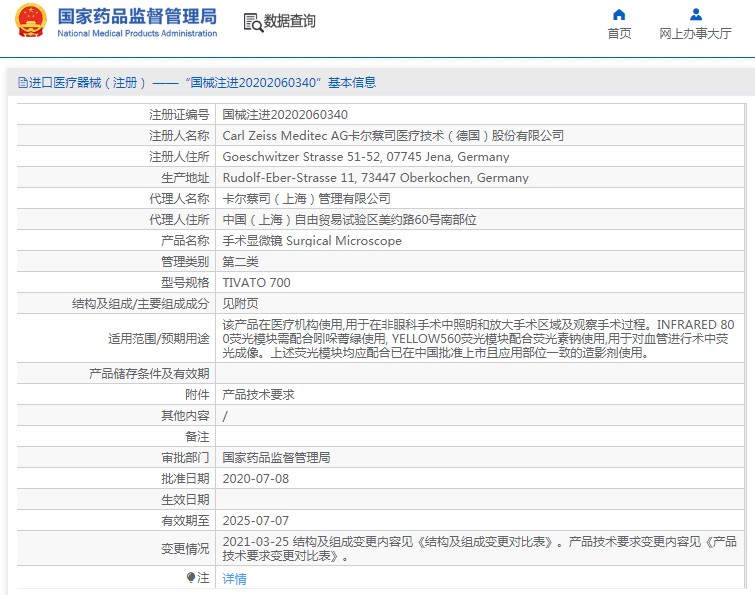Select expiry date 2025-07-07
This screenshot has width=755, height=595.
click(x=256, y=520)
